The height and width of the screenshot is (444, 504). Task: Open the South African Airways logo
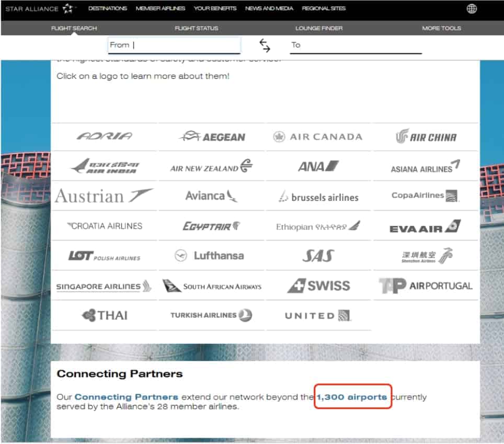pos(212,286)
